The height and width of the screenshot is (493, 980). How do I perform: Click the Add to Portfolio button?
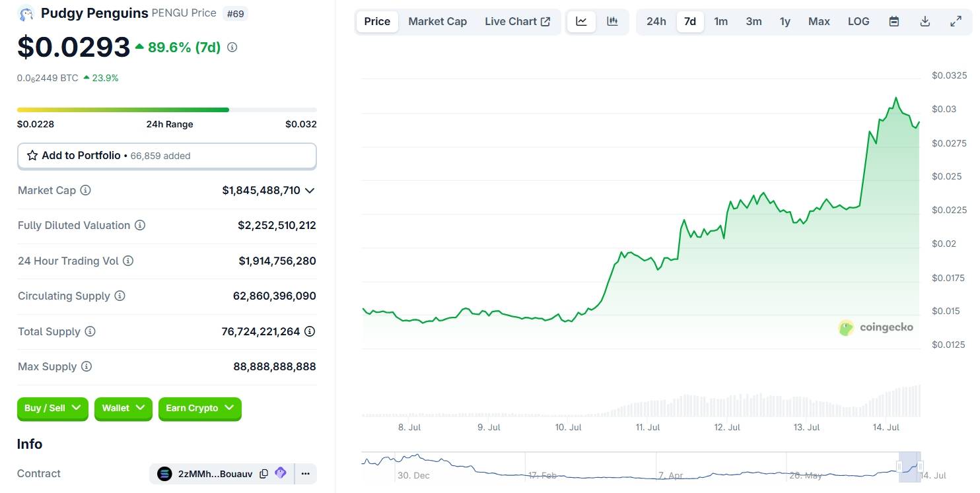point(167,156)
